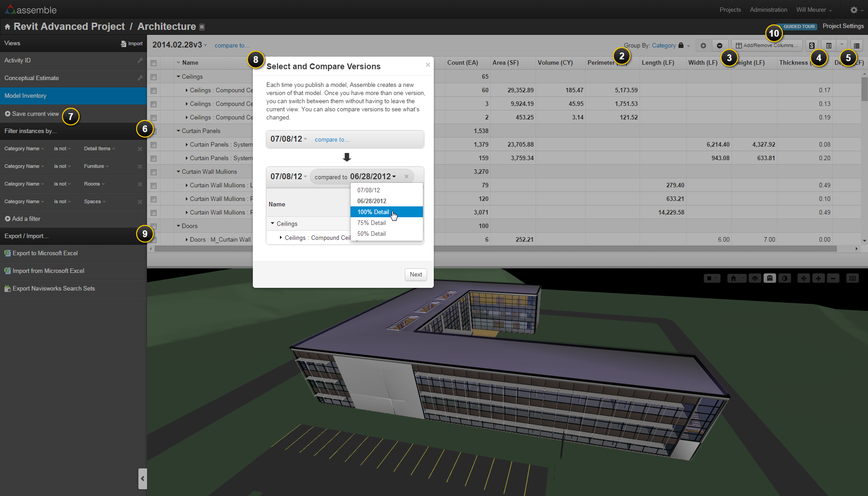The width and height of the screenshot is (868, 496).
Task: Click the table's horizontal scrollbar
Action: [495, 249]
